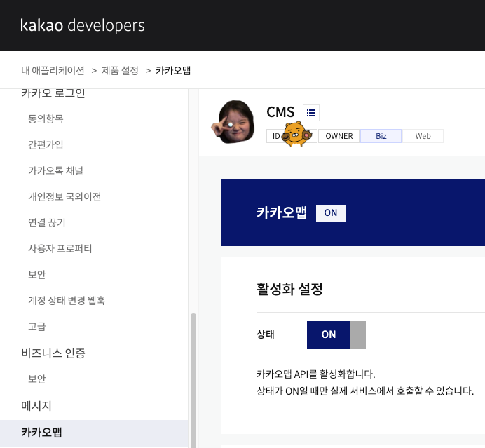The width and height of the screenshot is (485, 448).
Task: Go to 내 애플리케이션 breadcrumb
Action: [53, 71]
